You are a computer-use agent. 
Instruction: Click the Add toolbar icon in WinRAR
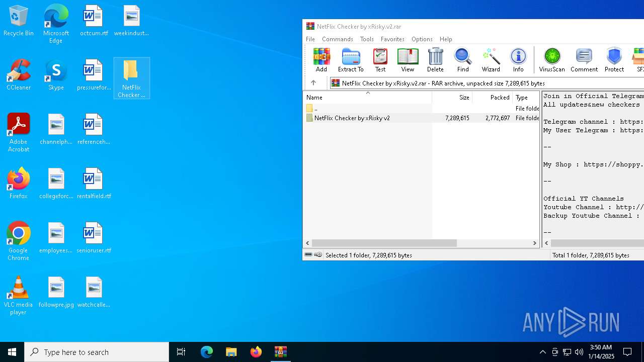point(321,60)
